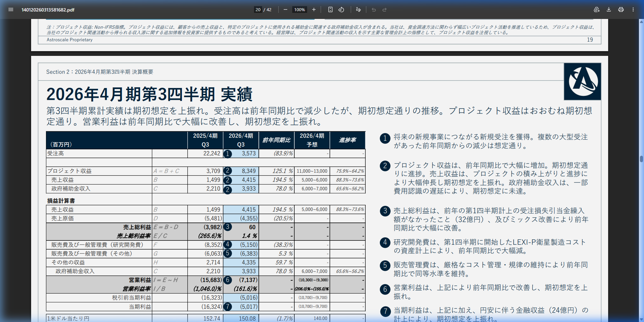Click the zoom out minus button
The image size is (644, 322).
285,9
